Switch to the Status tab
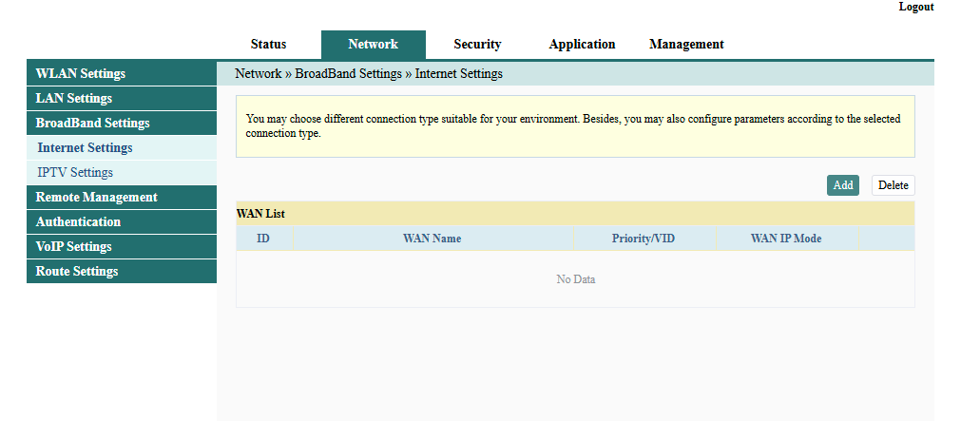Screen dimensions: 980x421 coord(268,45)
